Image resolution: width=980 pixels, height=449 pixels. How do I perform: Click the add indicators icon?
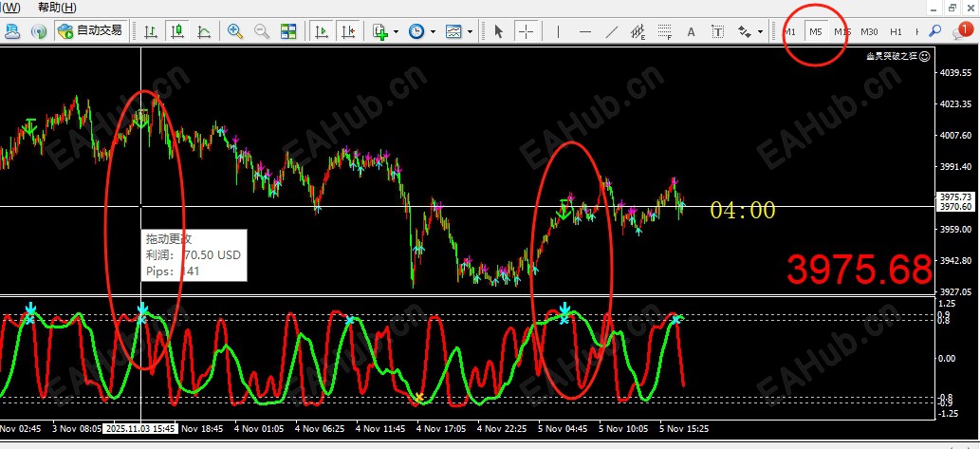[380, 31]
